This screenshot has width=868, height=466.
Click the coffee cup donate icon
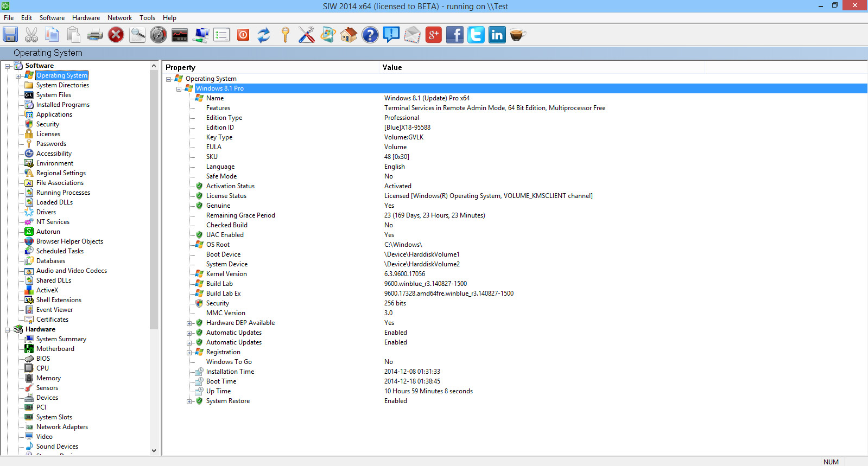point(518,35)
